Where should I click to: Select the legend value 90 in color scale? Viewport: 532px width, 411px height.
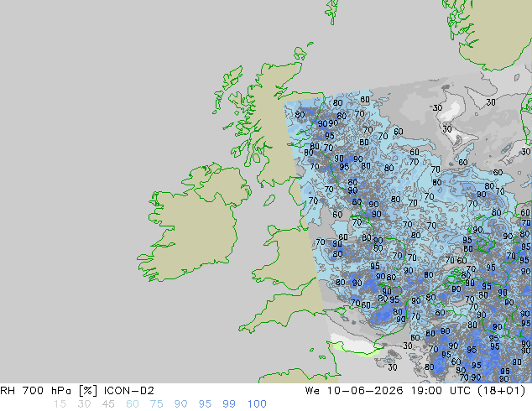pos(180,404)
